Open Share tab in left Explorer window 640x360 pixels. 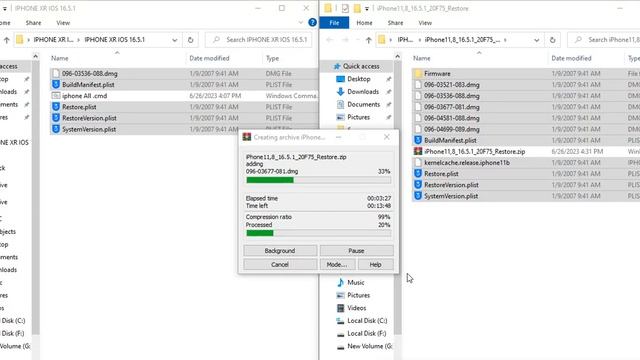tap(33, 23)
